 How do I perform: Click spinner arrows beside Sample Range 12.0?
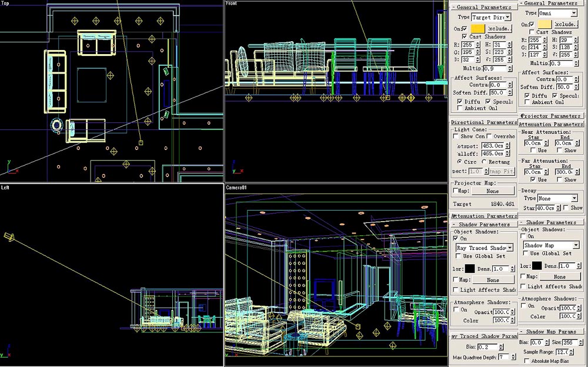click(x=572, y=352)
